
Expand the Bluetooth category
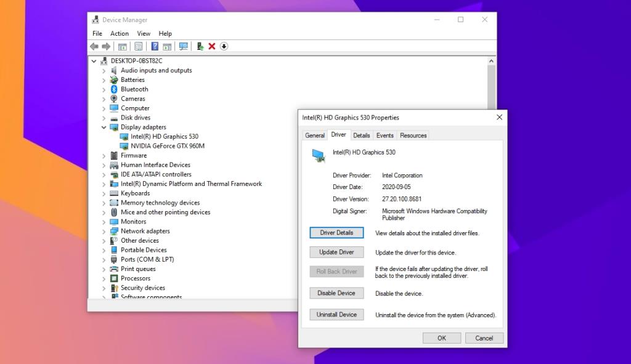click(x=104, y=89)
